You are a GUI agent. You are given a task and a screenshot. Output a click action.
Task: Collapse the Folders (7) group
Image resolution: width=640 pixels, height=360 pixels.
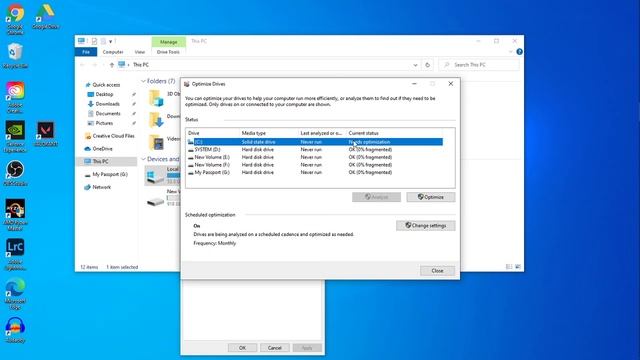point(143,81)
